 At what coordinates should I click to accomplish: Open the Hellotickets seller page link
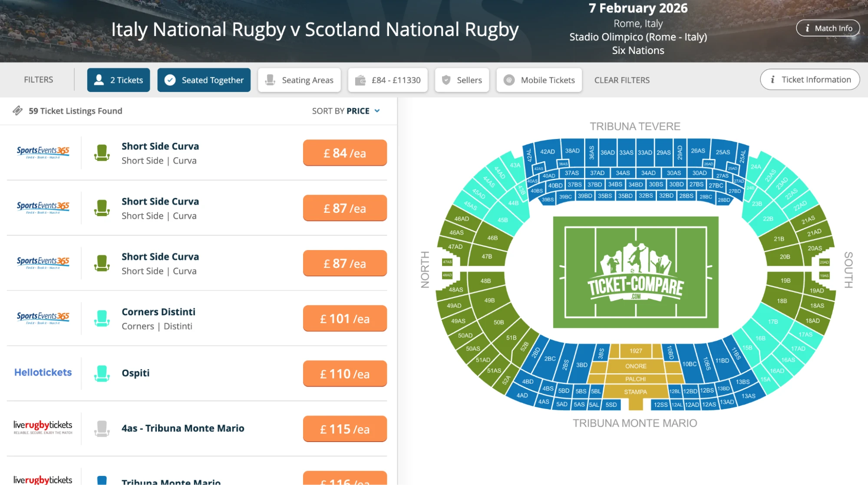43,372
